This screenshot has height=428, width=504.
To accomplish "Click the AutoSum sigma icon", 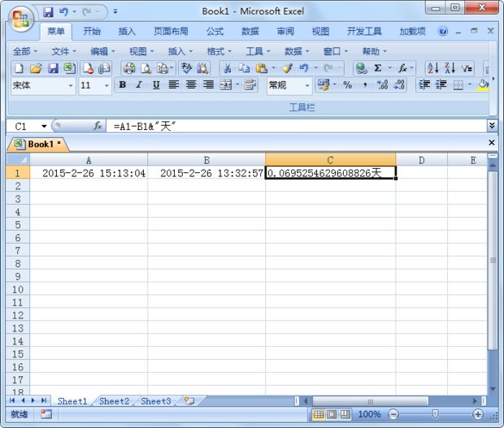I will tap(378, 68).
